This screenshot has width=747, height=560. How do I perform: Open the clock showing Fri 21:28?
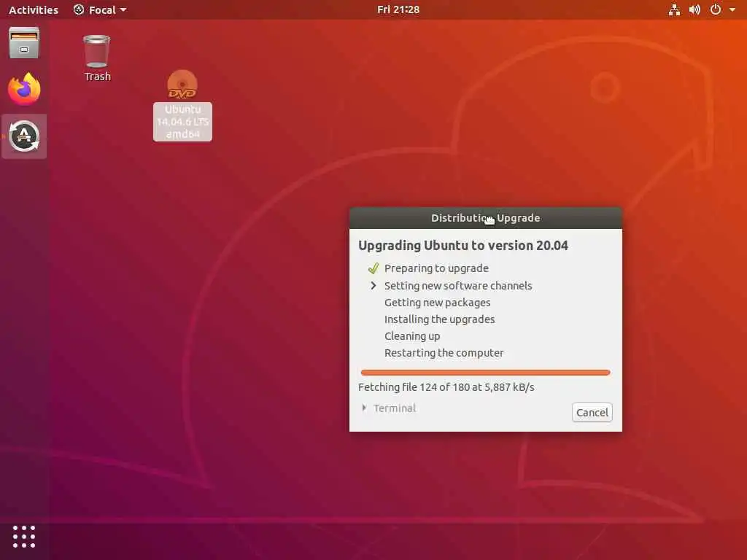(x=398, y=9)
